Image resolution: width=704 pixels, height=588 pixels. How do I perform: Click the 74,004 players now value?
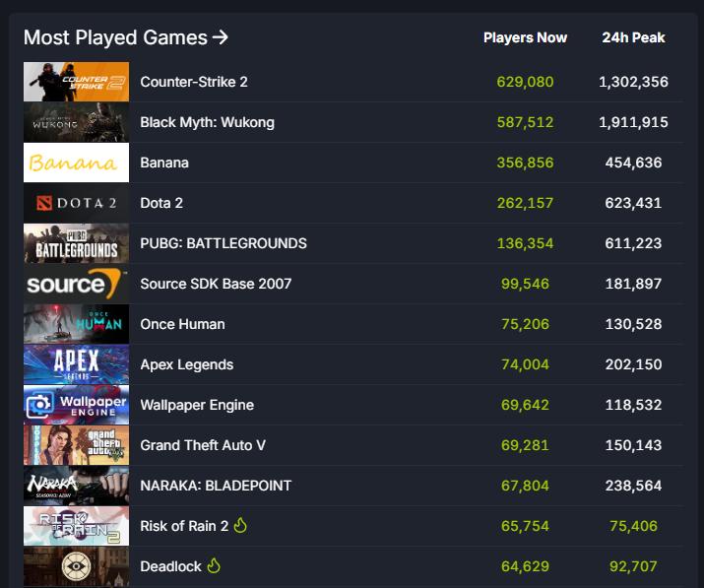click(526, 364)
